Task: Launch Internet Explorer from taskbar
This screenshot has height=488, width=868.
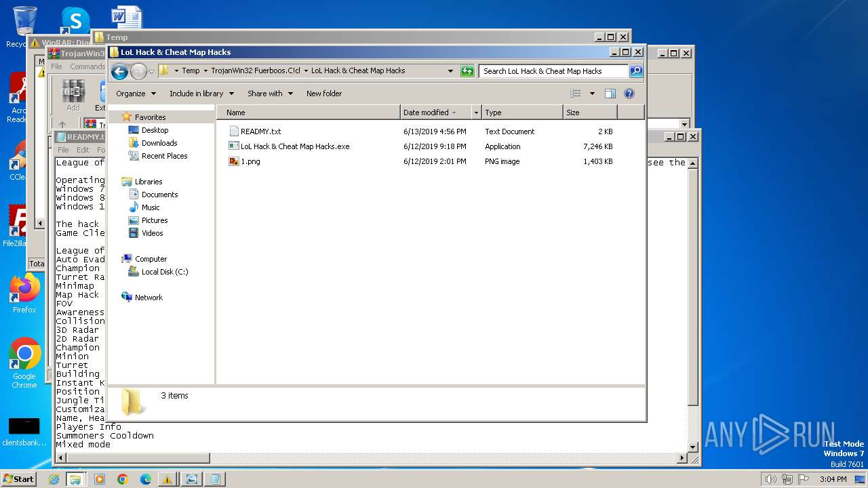Action: pos(54,479)
